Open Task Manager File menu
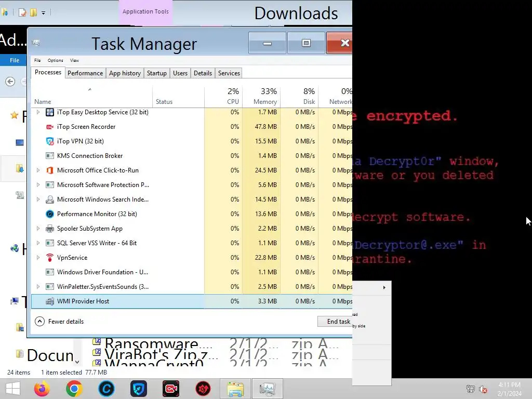Screen dimensions: 532x399 click(x=37, y=60)
